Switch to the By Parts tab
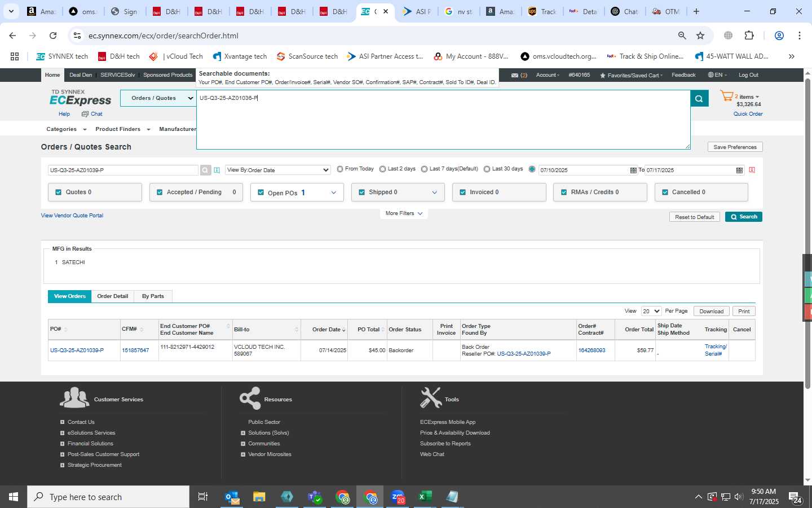Screen dimensions: 812x508 pyautogui.click(x=153, y=296)
